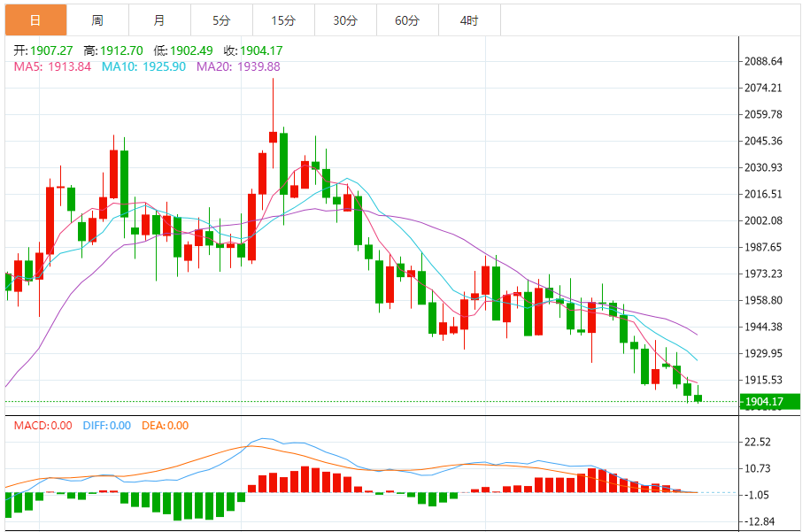The height and width of the screenshot is (532, 810).
Task: Open the 15分 timeframe tab
Action: point(283,20)
